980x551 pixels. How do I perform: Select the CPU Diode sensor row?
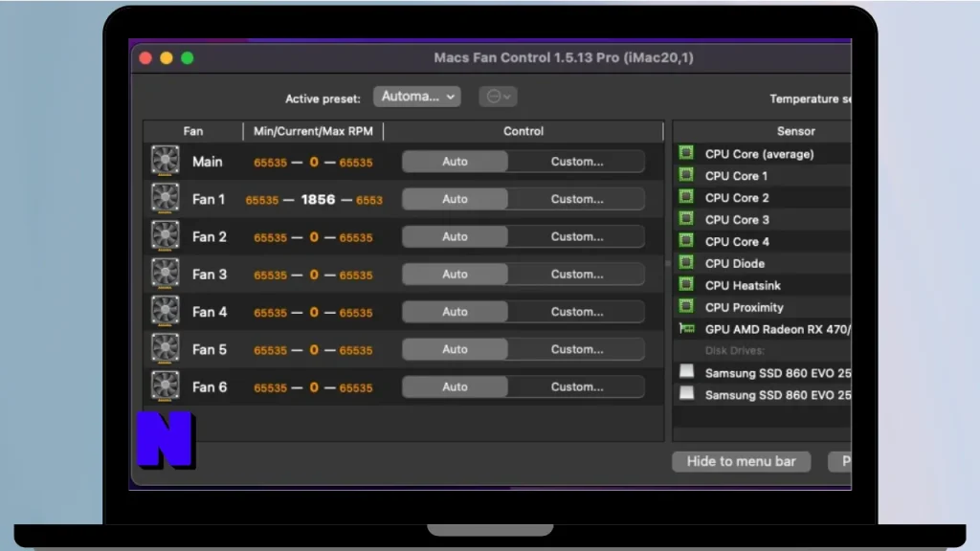[763, 263]
